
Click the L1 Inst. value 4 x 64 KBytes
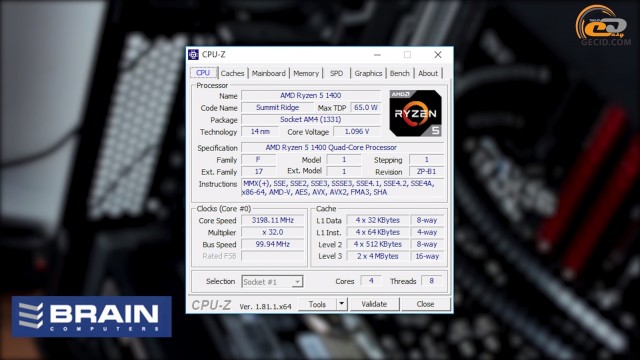[378, 232]
